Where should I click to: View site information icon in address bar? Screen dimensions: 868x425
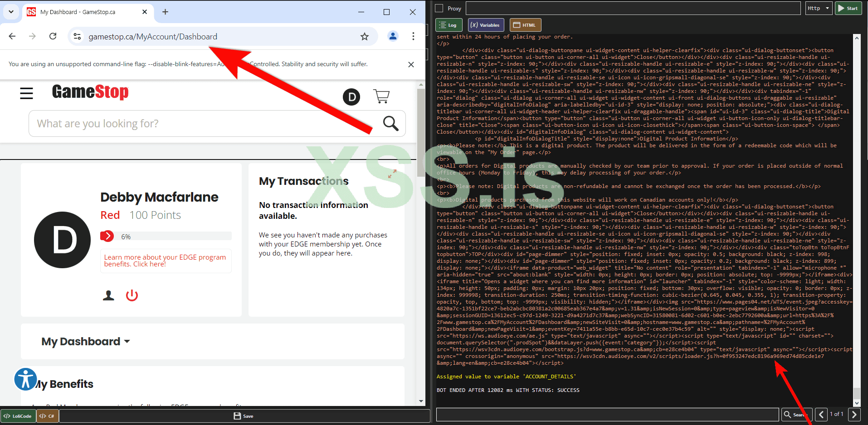(x=78, y=36)
